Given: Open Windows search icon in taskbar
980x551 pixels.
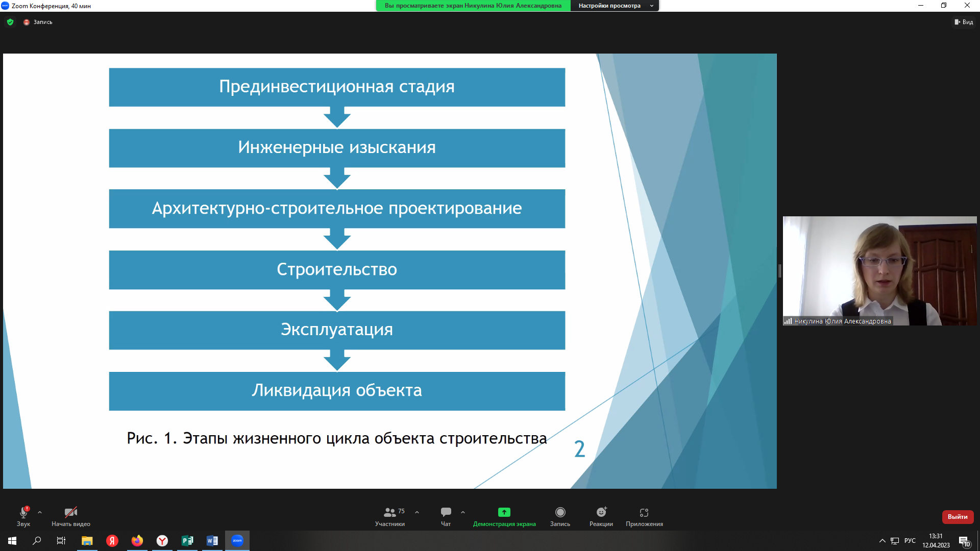Looking at the screenshot, I should (x=37, y=541).
